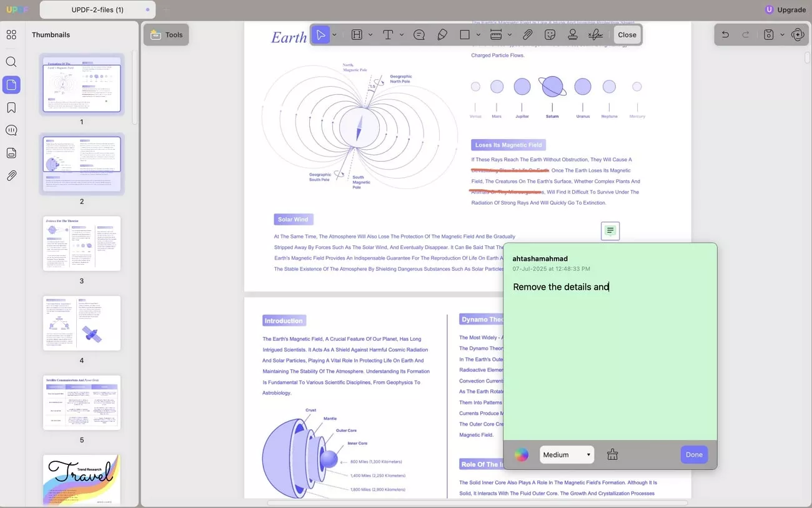Click the note author 'ahtashamahmad'

pos(540,258)
